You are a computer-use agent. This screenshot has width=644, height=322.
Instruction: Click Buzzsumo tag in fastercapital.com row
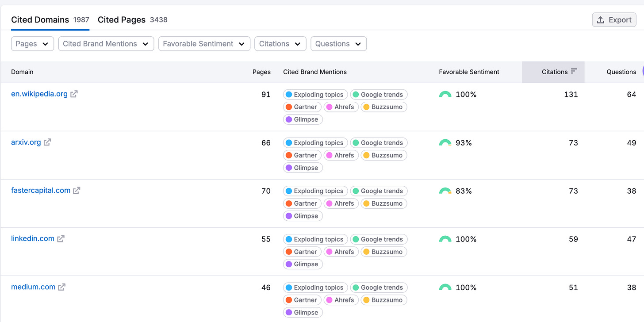383,203
